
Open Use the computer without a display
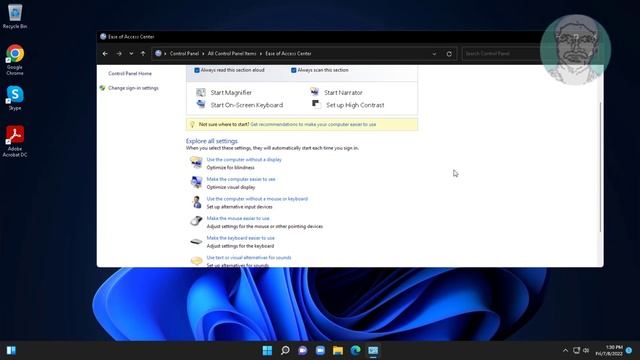point(244,160)
